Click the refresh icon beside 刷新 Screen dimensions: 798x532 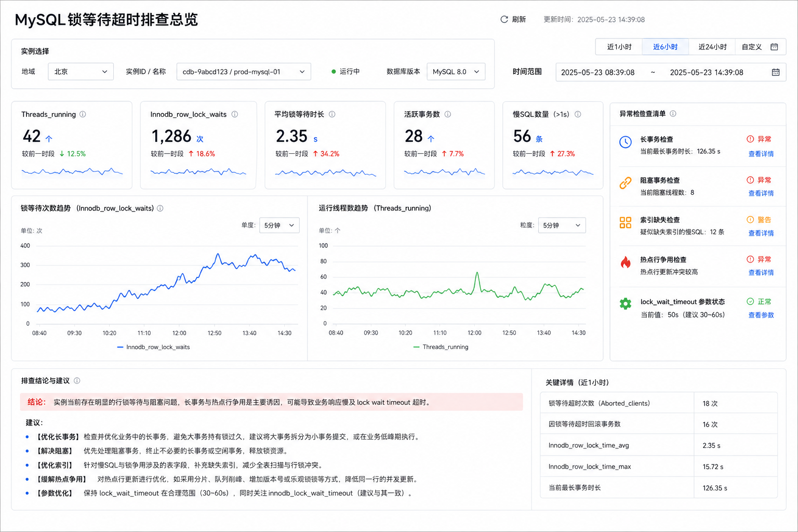[504, 19]
